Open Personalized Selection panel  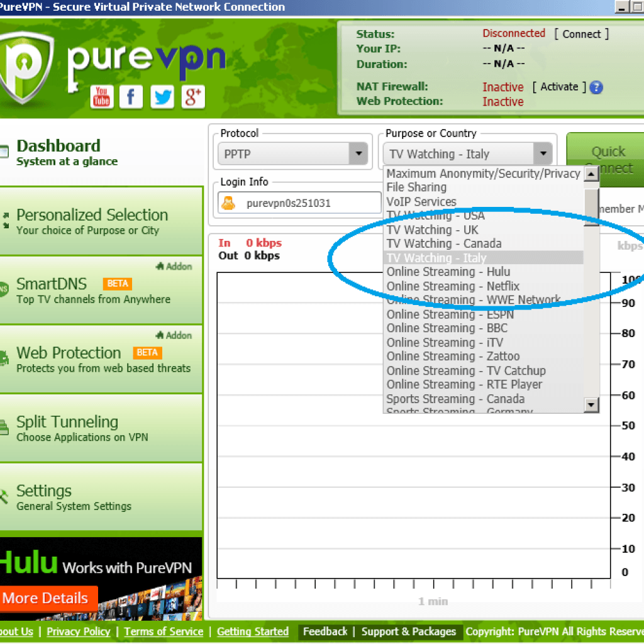(101, 221)
